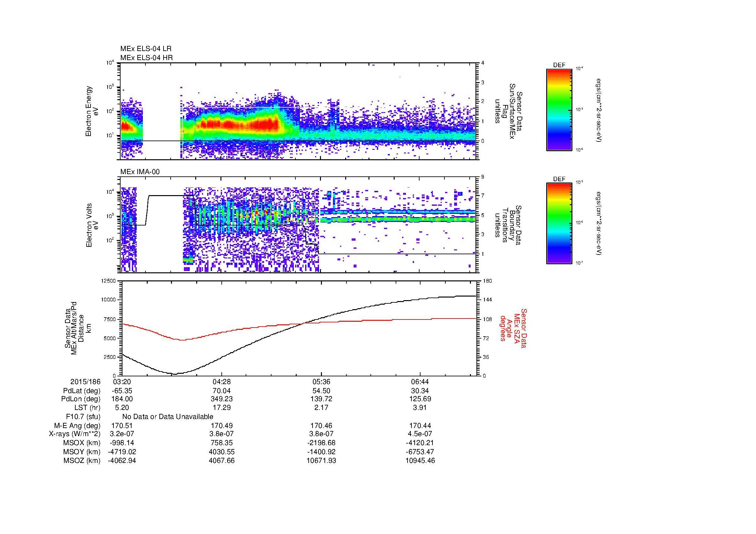756x534 pixels.
Task: Click MSOZ value -4062.94
Action: click(122, 461)
